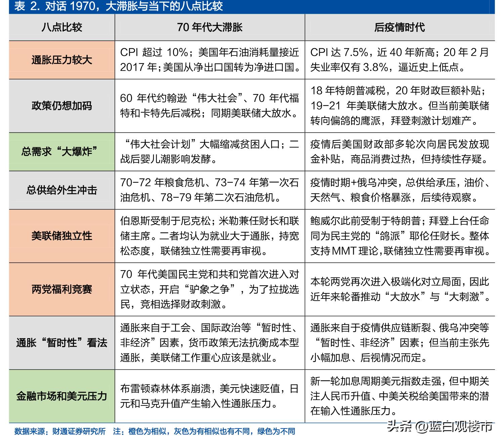
Task: Click the '总需求“大爆炸”' row label
Action: click(x=62, y=152)
